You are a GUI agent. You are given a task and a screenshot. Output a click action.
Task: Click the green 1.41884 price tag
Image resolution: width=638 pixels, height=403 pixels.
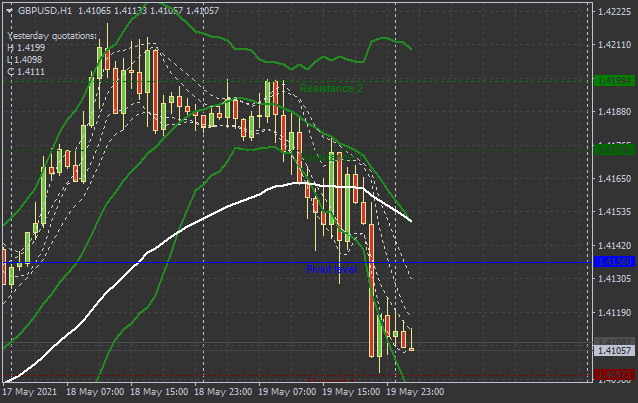(614, 80)
